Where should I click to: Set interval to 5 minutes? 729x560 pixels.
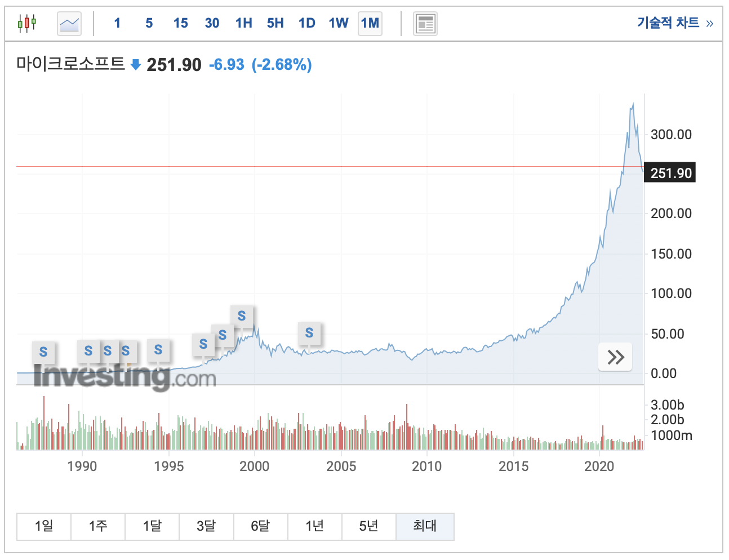click(149, 24)
